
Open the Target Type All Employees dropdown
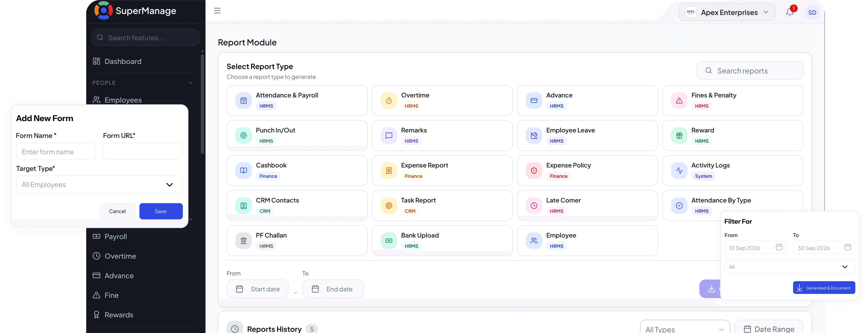pyautogui.click(x=99, y=185)
